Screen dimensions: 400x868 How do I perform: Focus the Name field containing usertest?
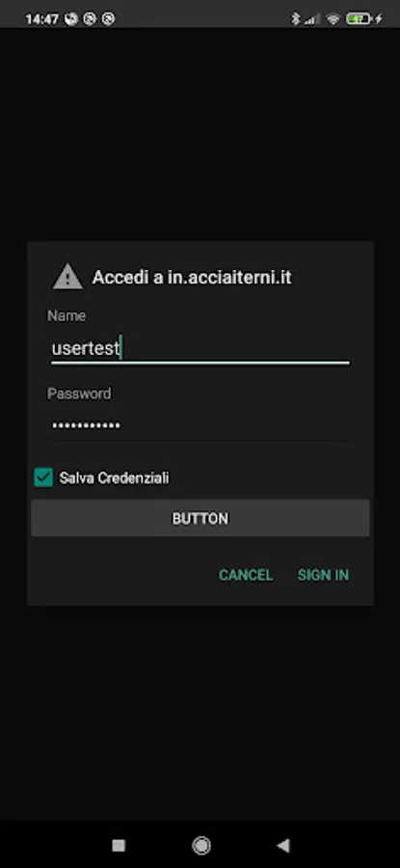[200, 349]
